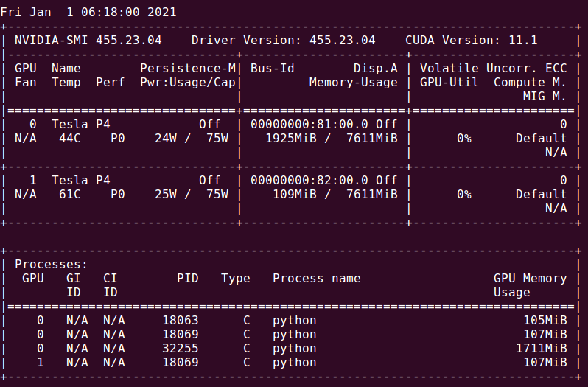The width and height of the screenshot is (588, 387).
Task: Click the Bus-Id column header
Action: (272, 69)
